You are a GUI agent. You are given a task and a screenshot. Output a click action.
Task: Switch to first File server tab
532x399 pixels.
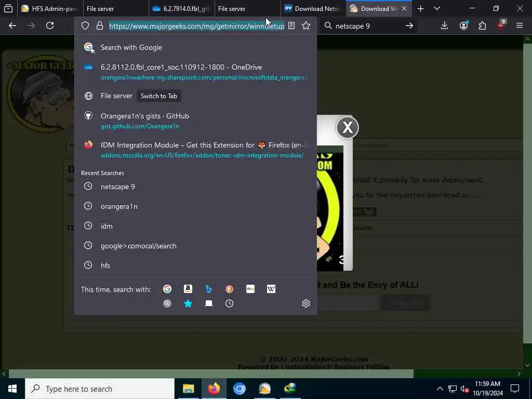(x=115, y=8)
